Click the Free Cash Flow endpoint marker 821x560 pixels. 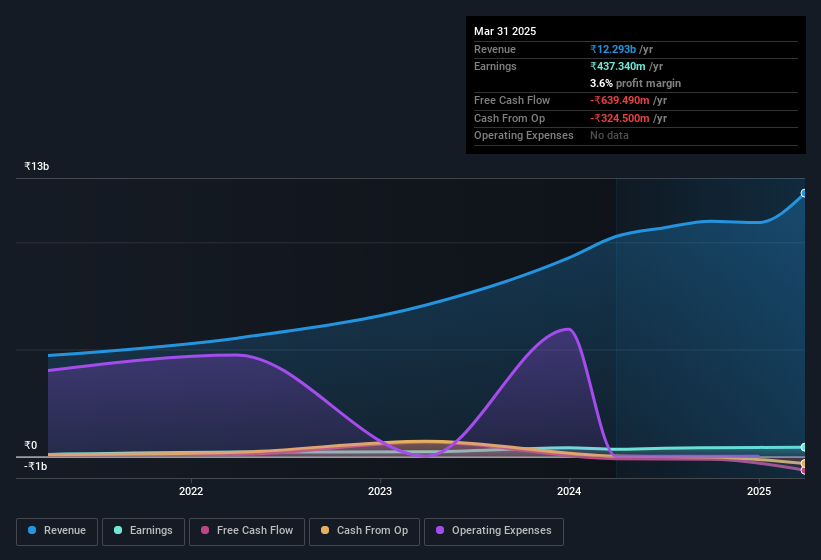click(x=804, y=471)
